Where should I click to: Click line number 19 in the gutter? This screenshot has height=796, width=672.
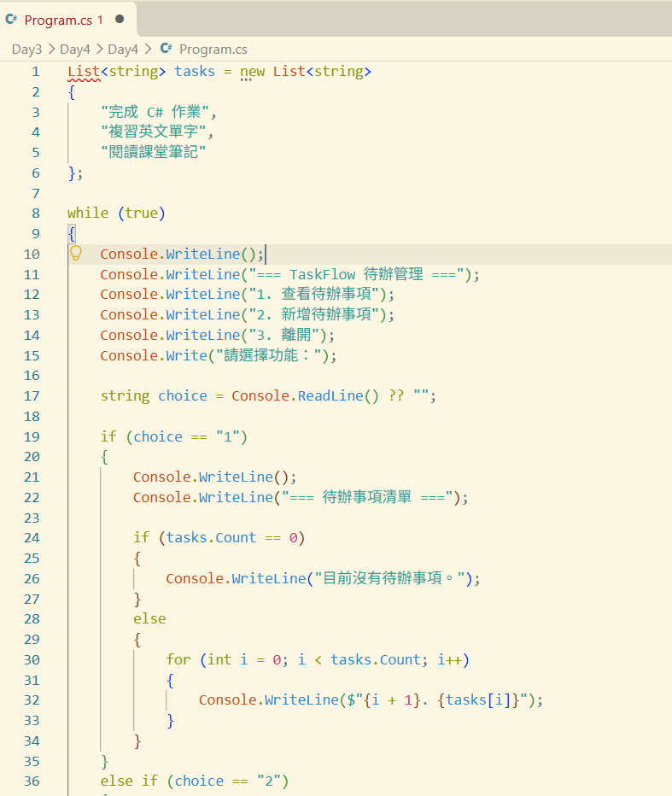pyautogui.click(x=32, y=436)
